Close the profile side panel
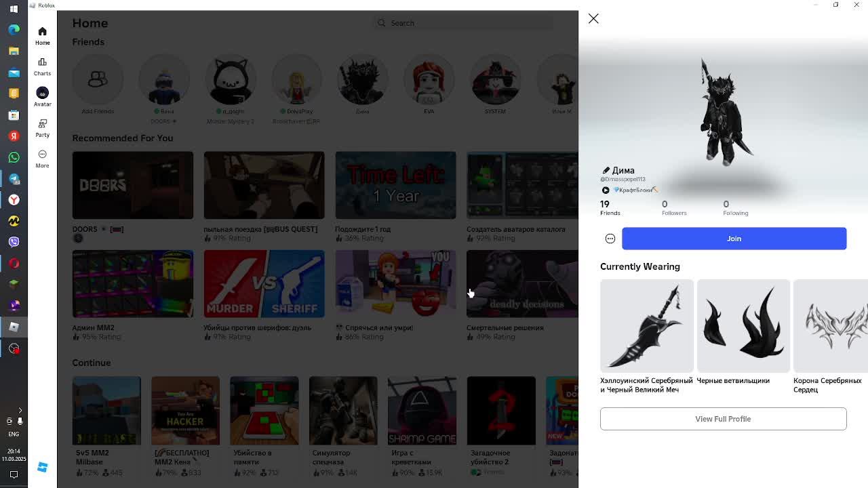 593,19
